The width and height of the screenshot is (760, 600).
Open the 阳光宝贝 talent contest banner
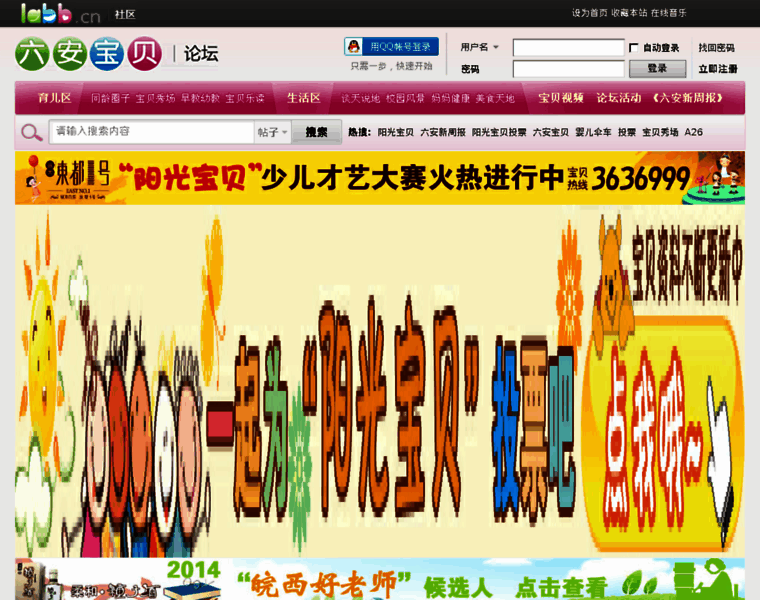click(380, 178)
